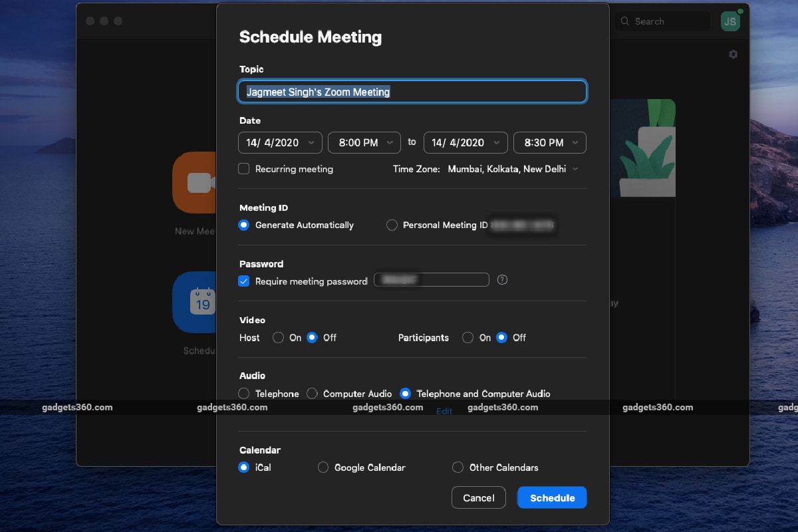Select Generate Automatically meeting ID

pyautogui.click(x=244, y=225)
